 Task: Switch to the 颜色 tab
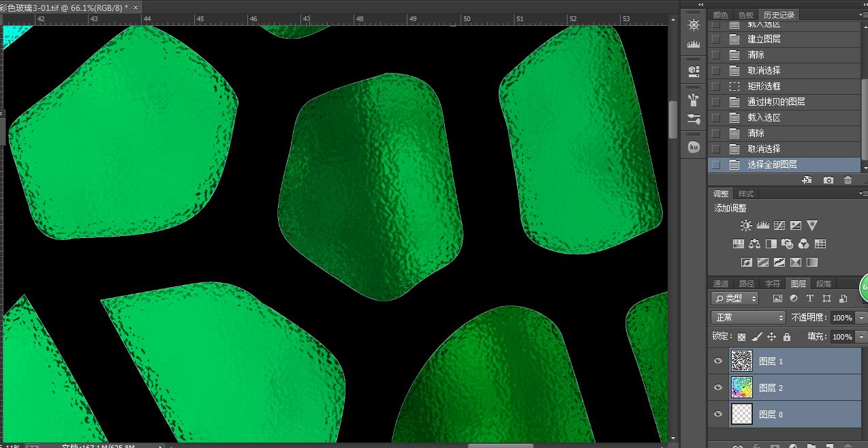721,15
